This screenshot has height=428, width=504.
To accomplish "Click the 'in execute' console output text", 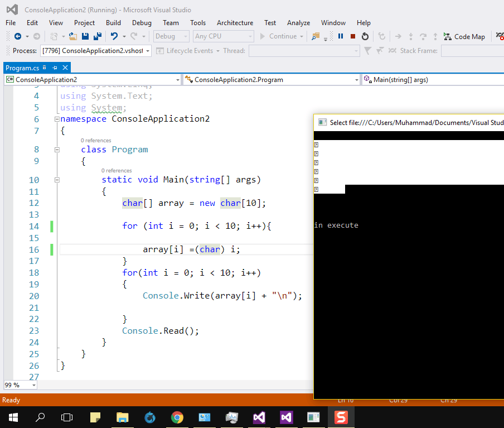I will [x=336, y=225].
